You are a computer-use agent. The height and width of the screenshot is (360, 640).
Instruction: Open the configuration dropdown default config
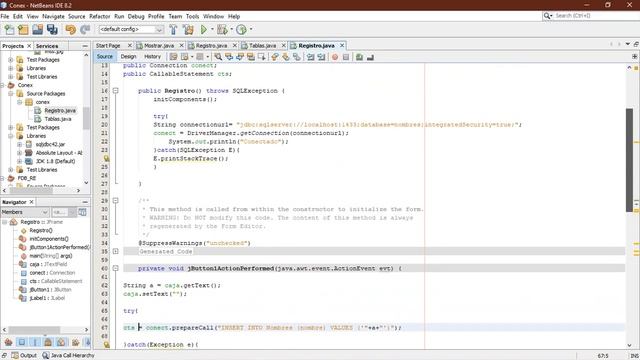131,29
